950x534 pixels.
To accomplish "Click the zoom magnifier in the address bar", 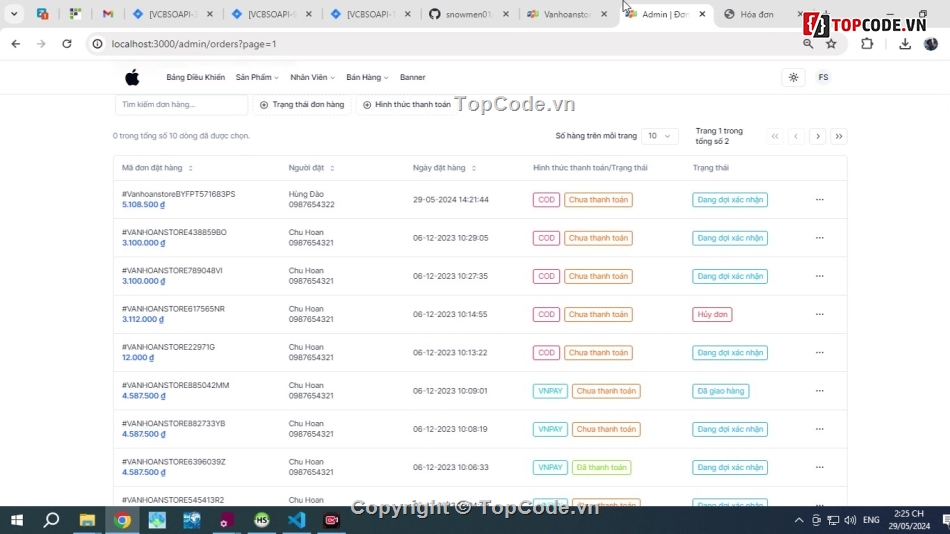I will pyautogui.click(x=808, y=44).
